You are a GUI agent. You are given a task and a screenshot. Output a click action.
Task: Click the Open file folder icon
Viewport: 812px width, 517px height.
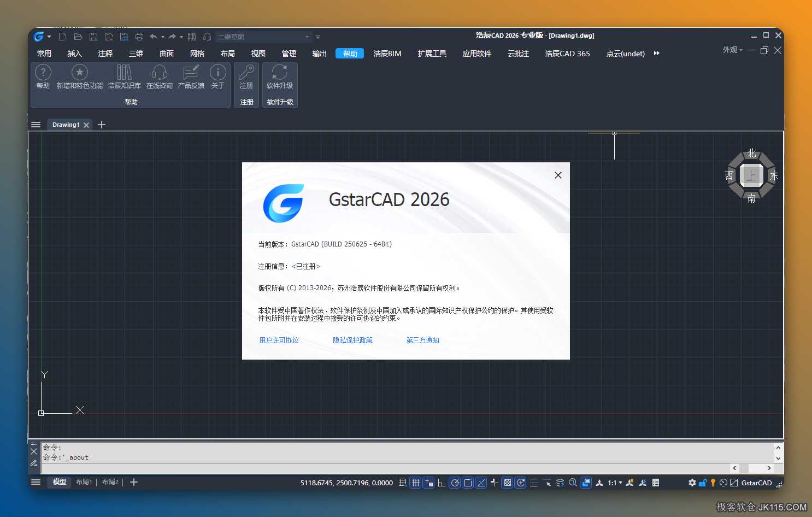(78, 37)
